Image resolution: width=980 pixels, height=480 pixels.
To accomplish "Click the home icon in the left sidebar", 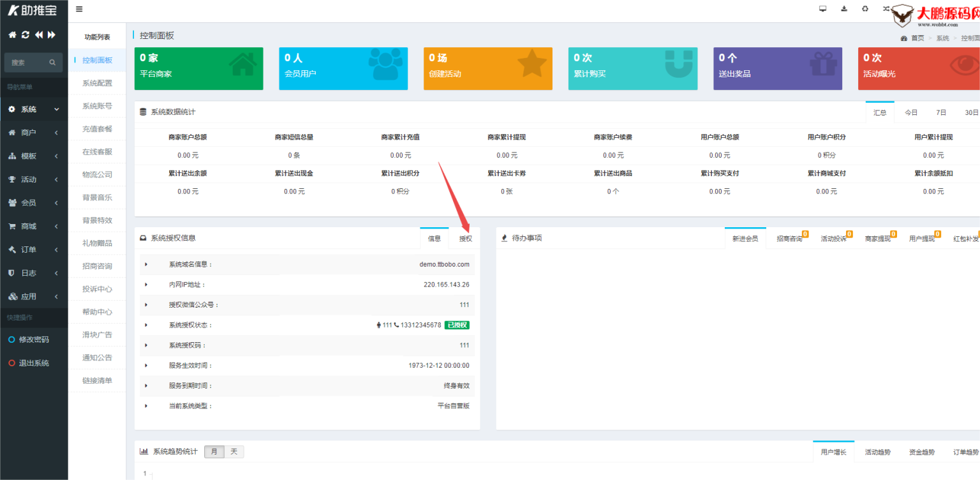I will (x=11, y=35).
